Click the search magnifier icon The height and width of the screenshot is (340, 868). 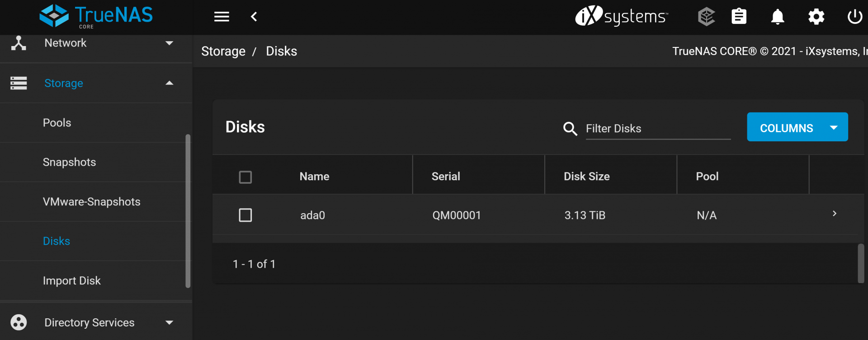point(570,129)
